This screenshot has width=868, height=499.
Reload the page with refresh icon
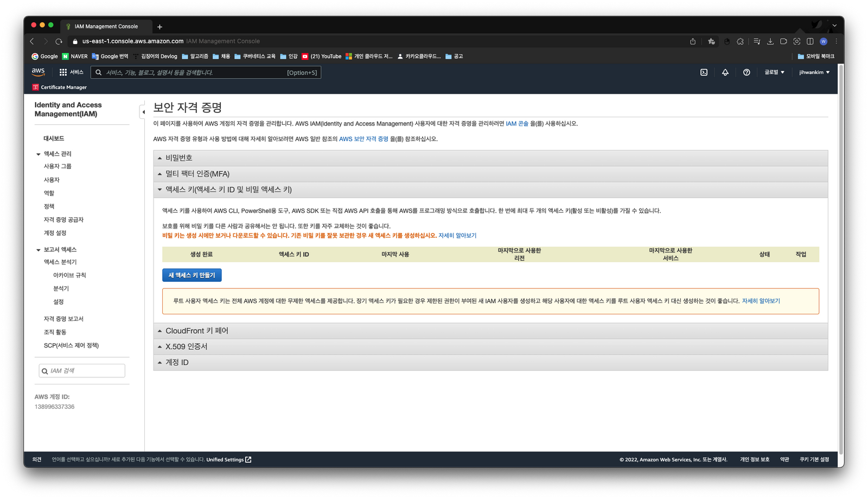(59, 41)
